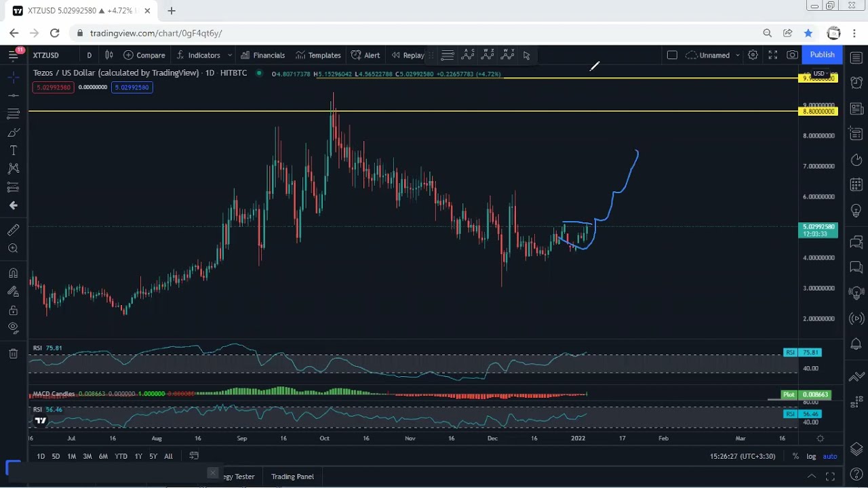Open the Calendar panel
868x488 pixels.
pyautogui.click(x=856, y=185)
